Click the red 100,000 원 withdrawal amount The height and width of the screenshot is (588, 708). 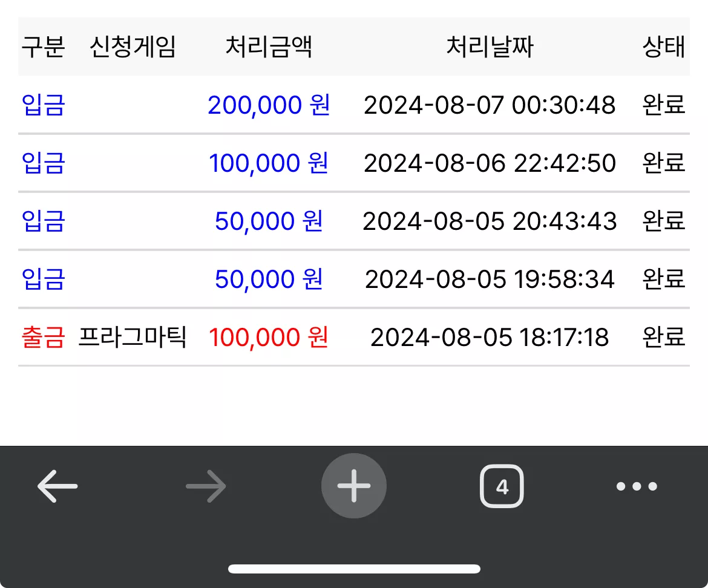(269, 337)
